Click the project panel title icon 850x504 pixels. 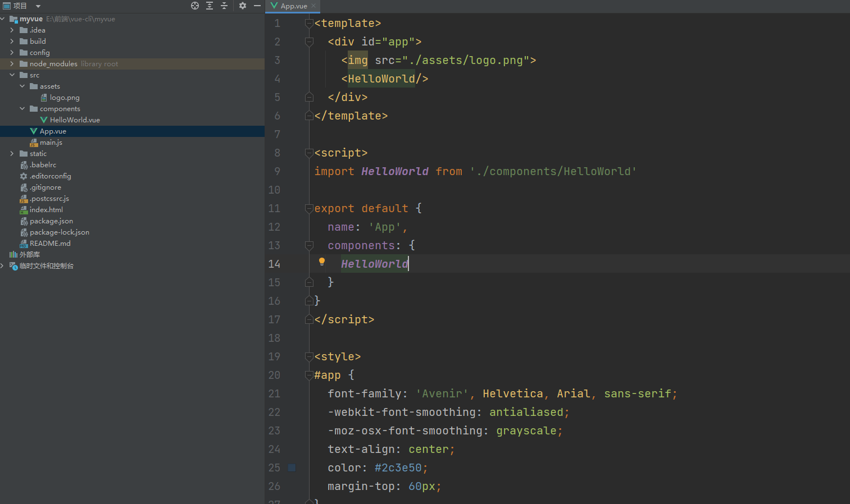7,6
